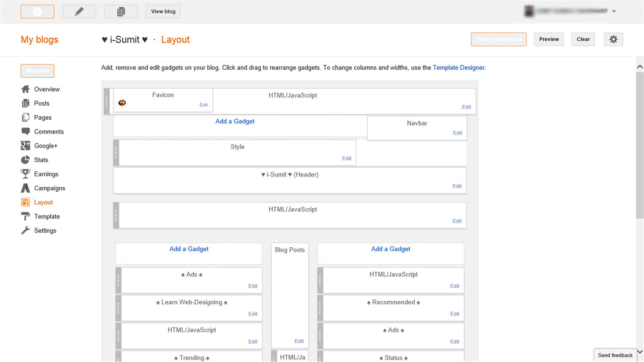Click the Earnings trophy icon
This screenshot has height=362, width=644.
pos(25,174)
